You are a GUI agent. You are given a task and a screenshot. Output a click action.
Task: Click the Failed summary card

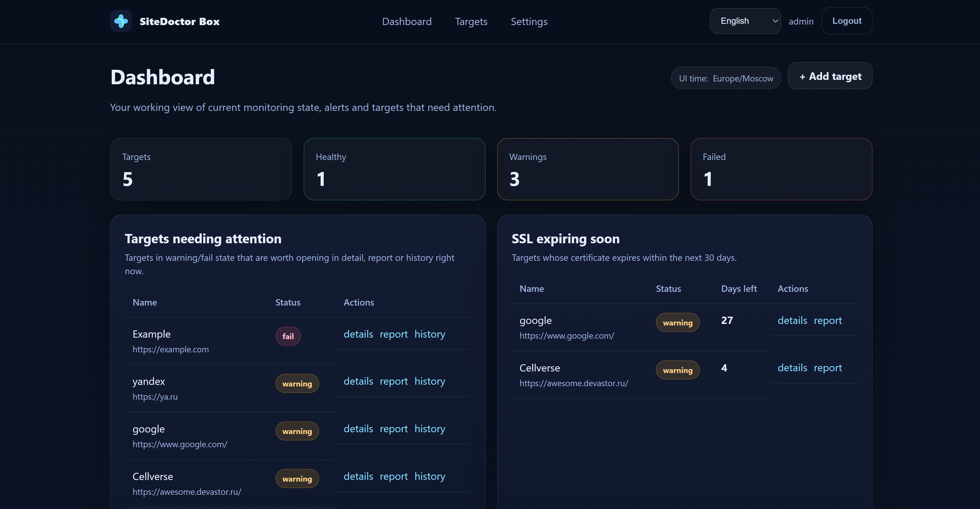point(781,169)
